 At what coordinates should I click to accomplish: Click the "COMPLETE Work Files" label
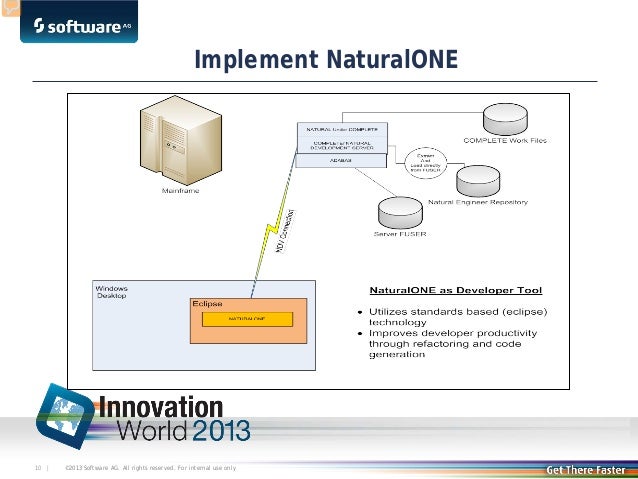point(505,140)
